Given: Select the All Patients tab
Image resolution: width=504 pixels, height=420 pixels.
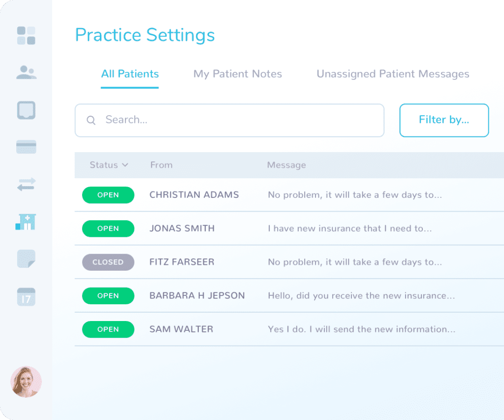Looking at the screenshot, I should click(x=129, y=74).
